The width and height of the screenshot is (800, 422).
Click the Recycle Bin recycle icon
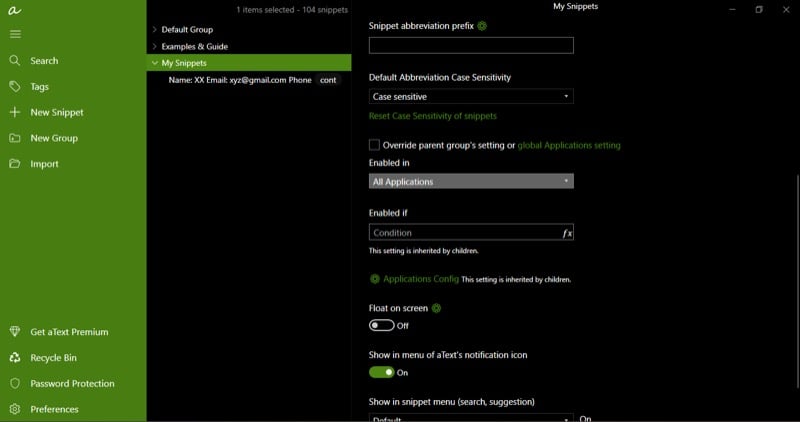(x=15, y=358)
